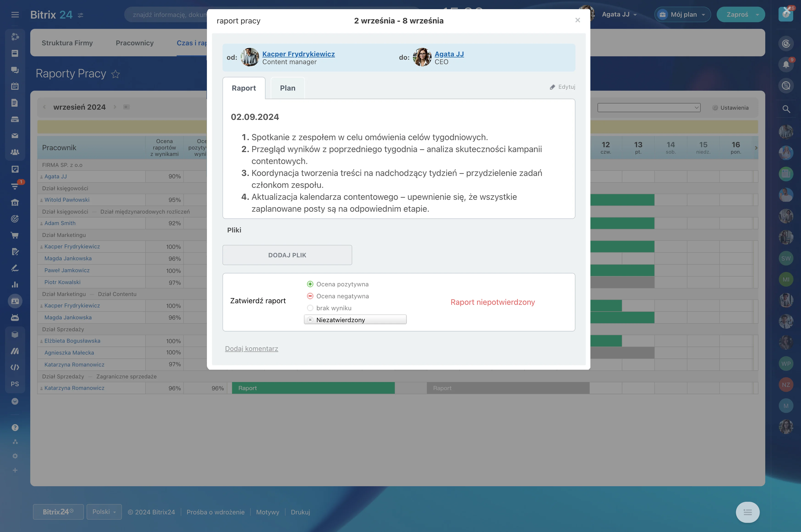Star Raporty Pracy as favorite
The image size is (801, 532).
[115, 74]
